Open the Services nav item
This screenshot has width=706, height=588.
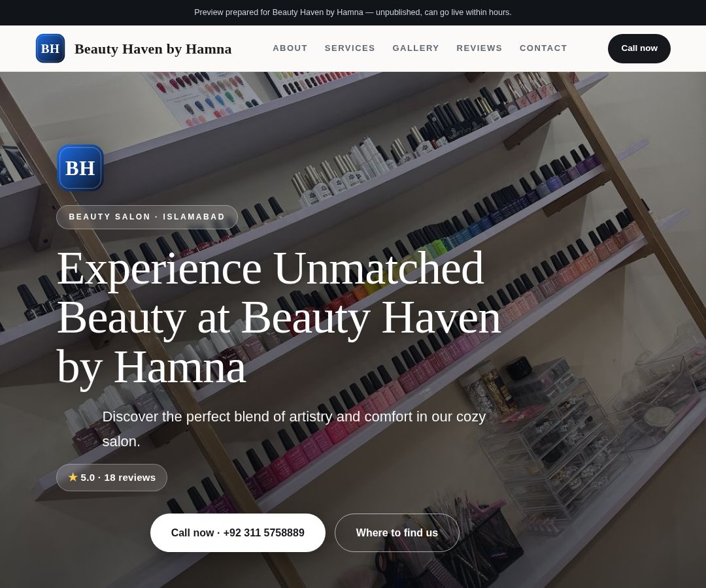350,48
